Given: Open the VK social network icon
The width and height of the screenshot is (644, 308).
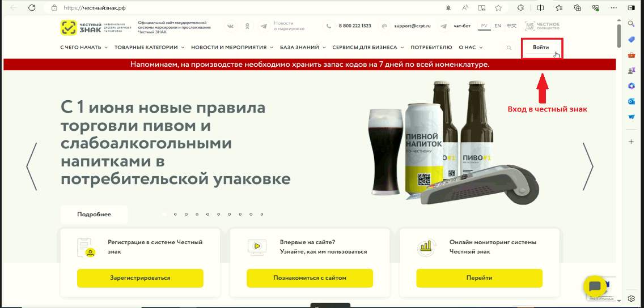Looking at the screenshot, I should tap(230, 26).
